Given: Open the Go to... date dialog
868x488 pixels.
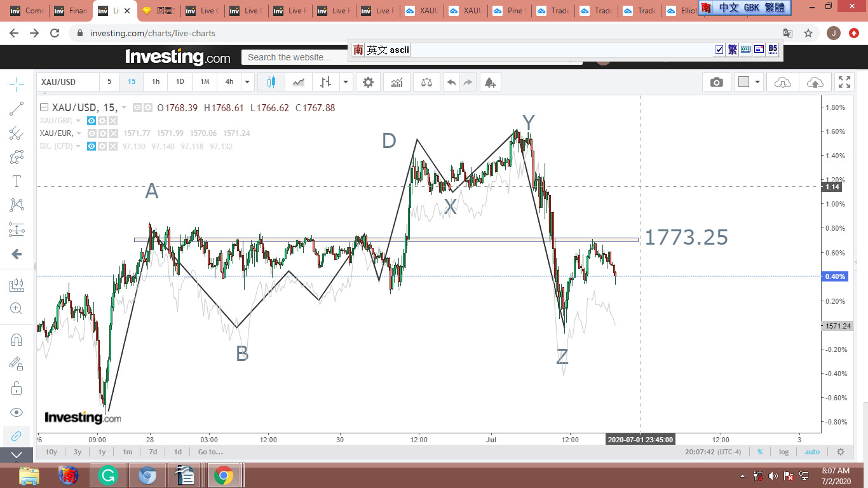Looking at the screenshot, I should [210, 452].
